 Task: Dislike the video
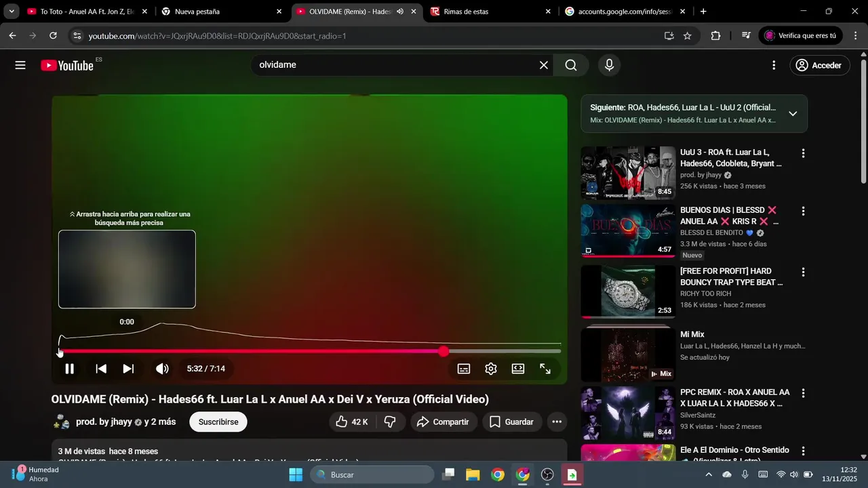[390, 422]
